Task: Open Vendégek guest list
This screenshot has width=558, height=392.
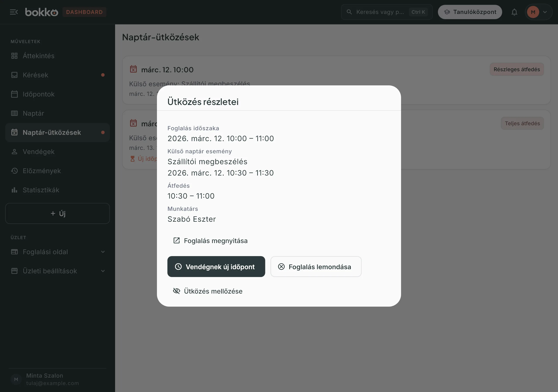Action: pos(57,152)
